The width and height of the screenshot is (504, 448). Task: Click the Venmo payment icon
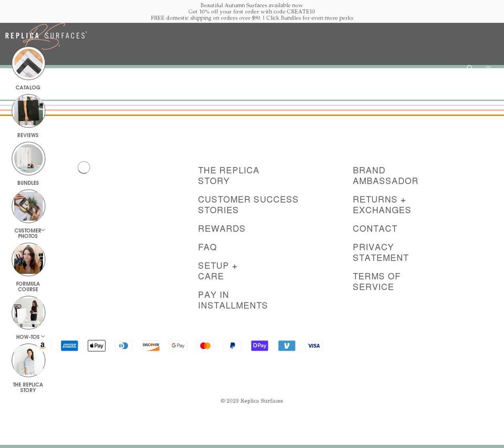click(x=287, y=346)
